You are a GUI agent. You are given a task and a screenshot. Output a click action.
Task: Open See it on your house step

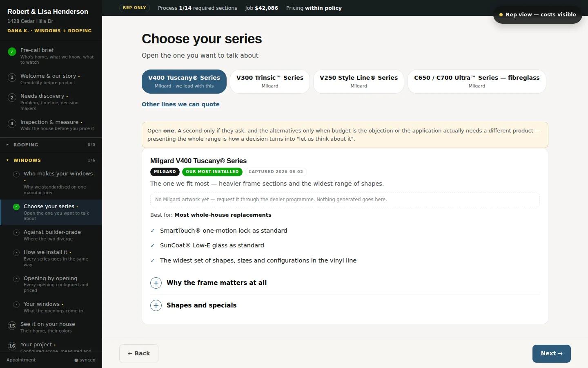[x=51, y=327]
